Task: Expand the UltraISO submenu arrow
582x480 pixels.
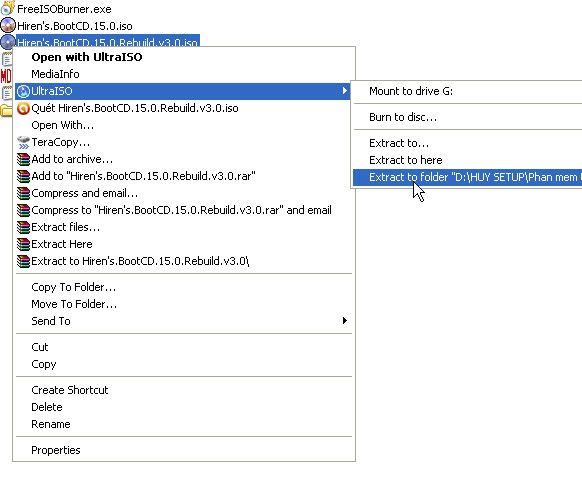Action: pyautogui.click(x=345, y=91)
